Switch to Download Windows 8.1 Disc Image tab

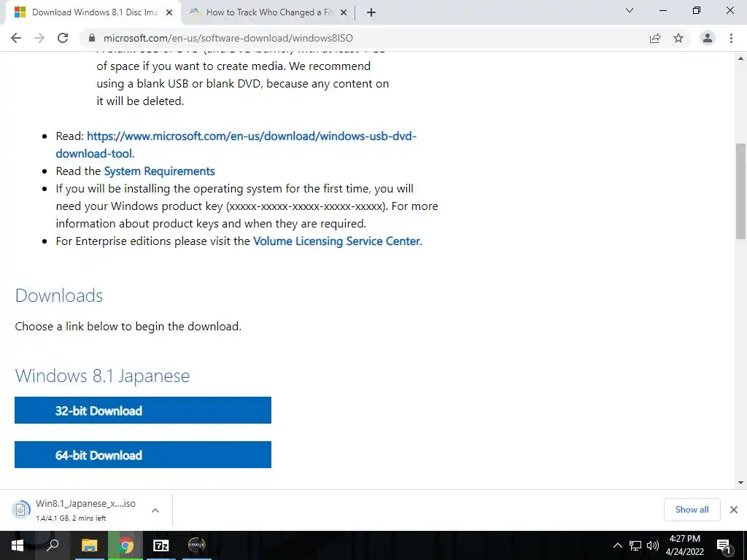94,13
